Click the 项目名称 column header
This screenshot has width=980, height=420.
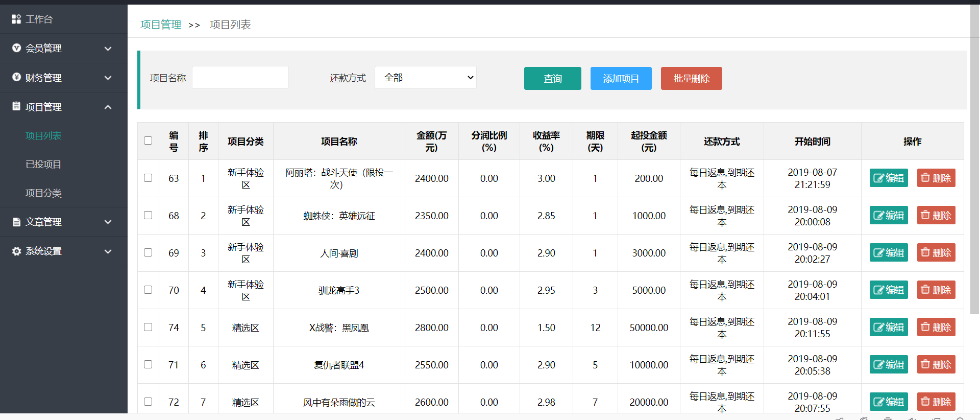tap(339, 142)
